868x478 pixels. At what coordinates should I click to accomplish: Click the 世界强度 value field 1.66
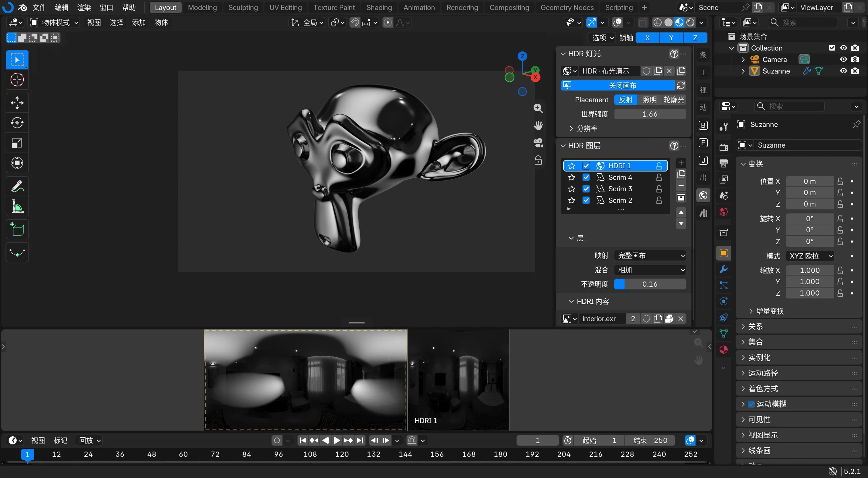650,114
